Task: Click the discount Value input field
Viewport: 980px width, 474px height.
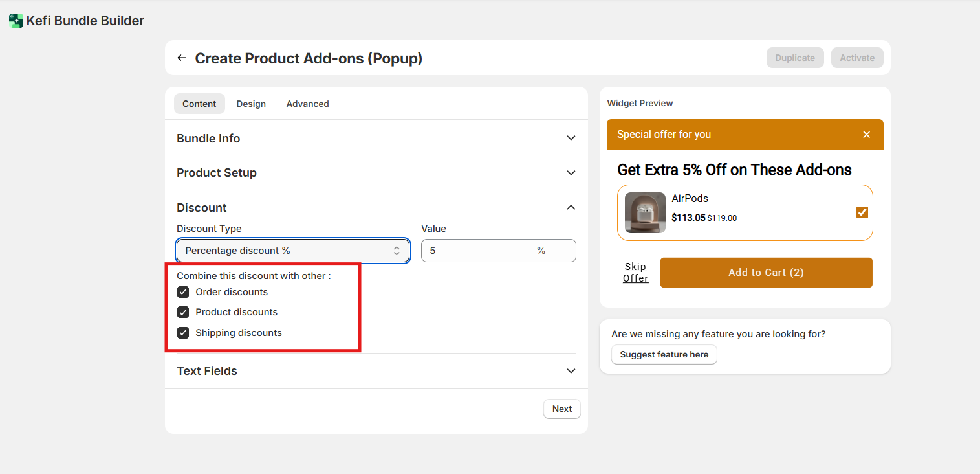Action: click(x=479, y=251)
